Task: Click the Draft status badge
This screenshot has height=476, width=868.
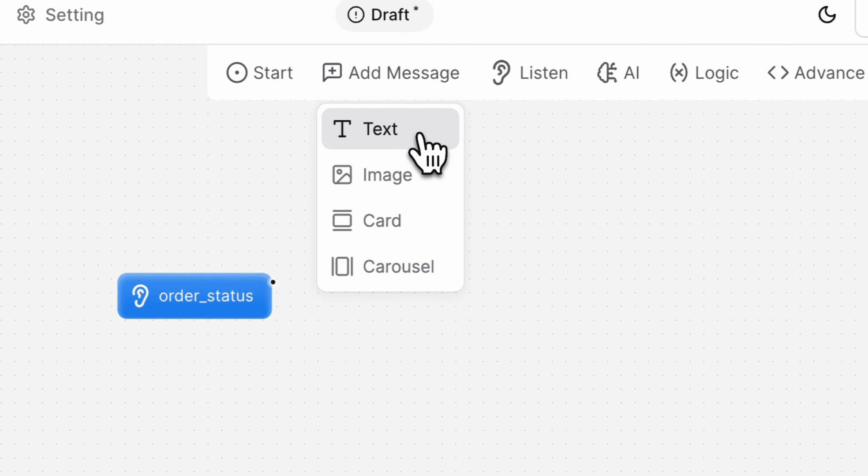Action: point(384,15)
